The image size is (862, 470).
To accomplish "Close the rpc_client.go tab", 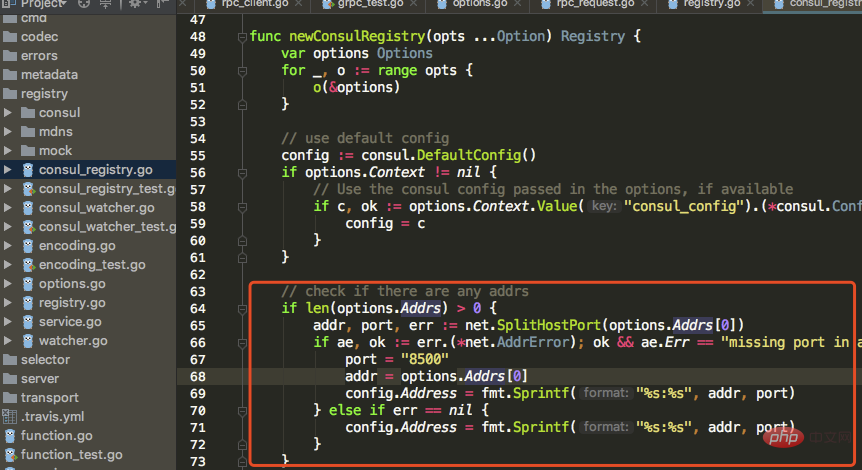I will [299, 4].
